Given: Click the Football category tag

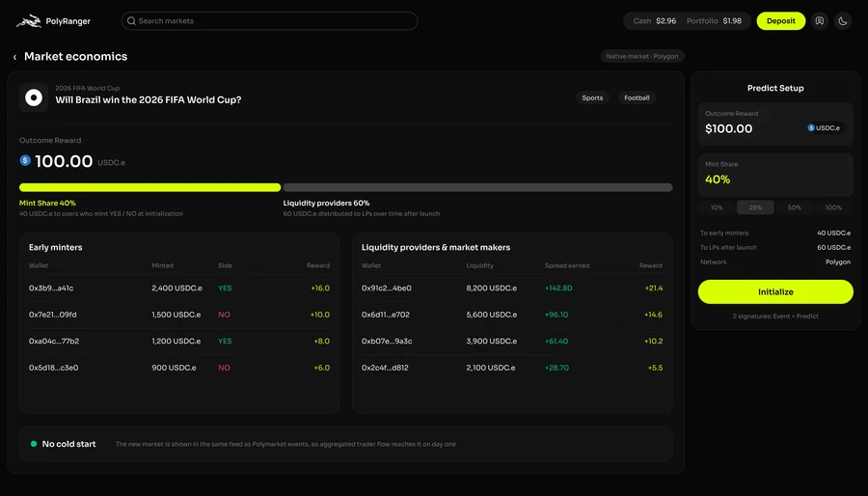Looking at the screenshot, I should pos(637,98).
